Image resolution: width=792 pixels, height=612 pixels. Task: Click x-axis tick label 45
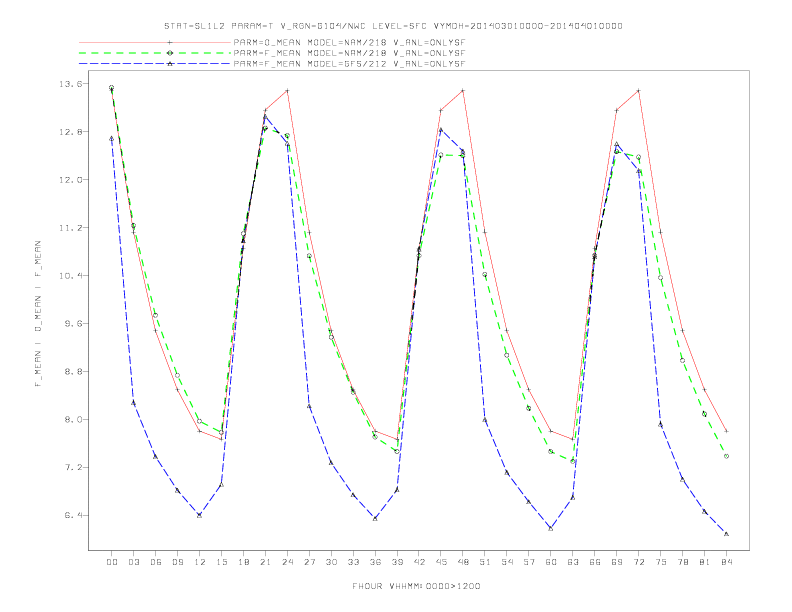(441, 562)
